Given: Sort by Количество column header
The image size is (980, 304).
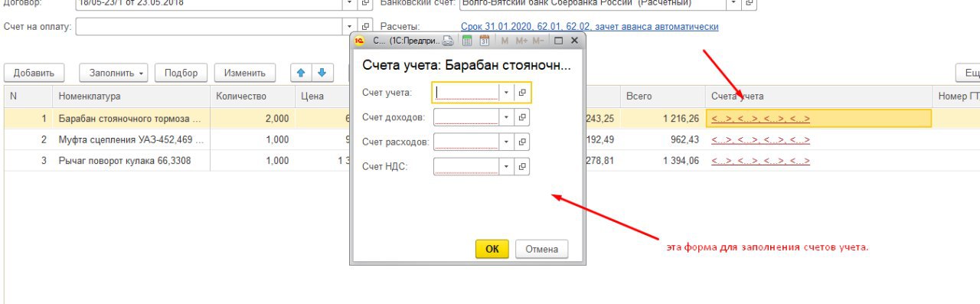Looking at the screenshot, I should 253,96.
